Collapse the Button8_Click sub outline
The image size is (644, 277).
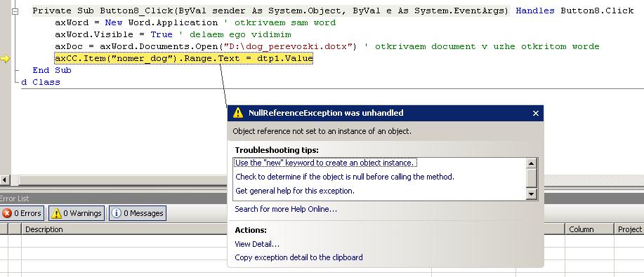pyautogui.click(x=15, y=11)
